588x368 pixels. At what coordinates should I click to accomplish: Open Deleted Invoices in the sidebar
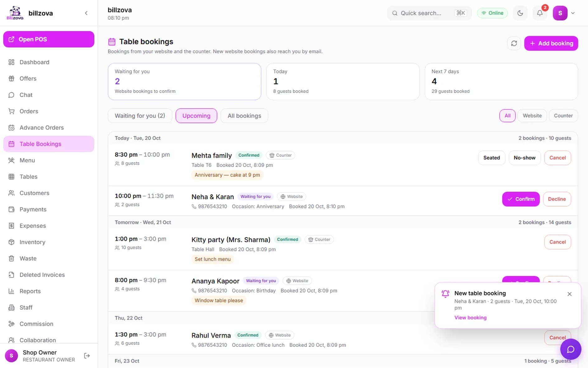pyautogui.click(x=49, y=275)
